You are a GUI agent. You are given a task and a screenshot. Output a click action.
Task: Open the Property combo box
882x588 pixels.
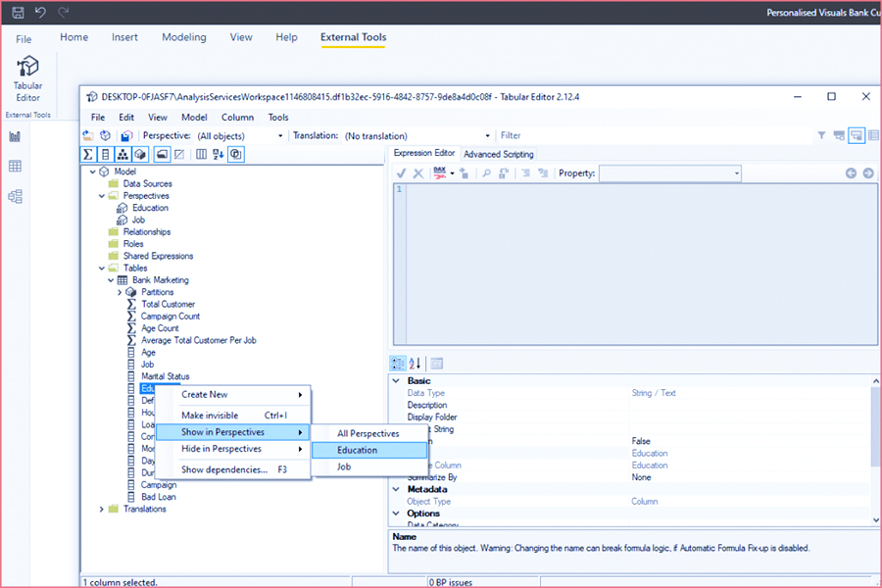[670, 173]
